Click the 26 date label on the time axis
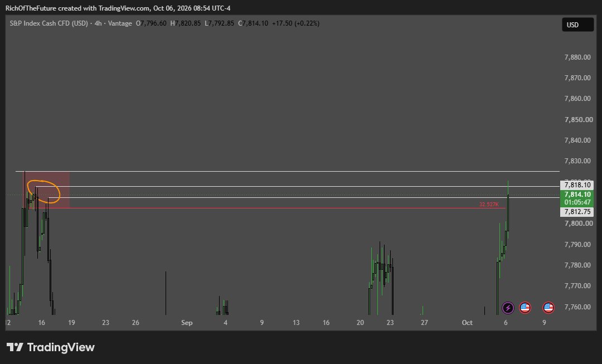This screenshot has height=364, width=602. pos(135,323)
